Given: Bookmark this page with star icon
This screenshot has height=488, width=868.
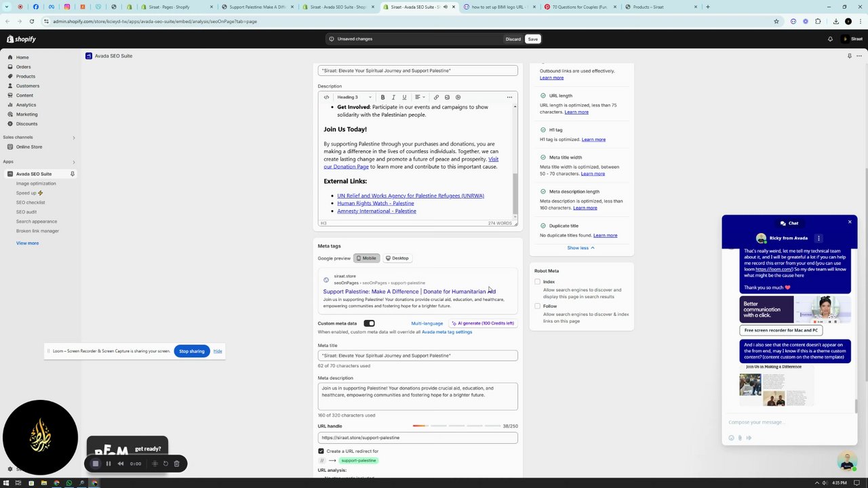Looking at the screenshot, I should point(776,21).
